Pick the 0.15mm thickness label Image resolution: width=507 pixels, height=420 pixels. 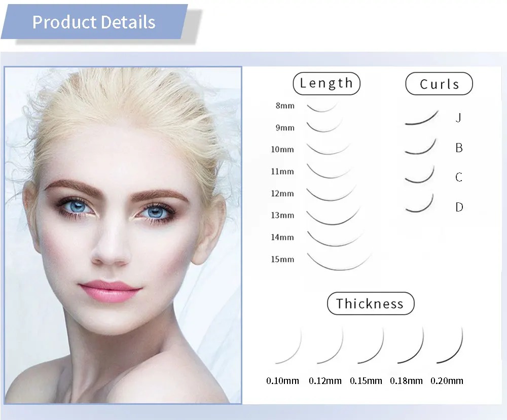click(x=366, y=381)
